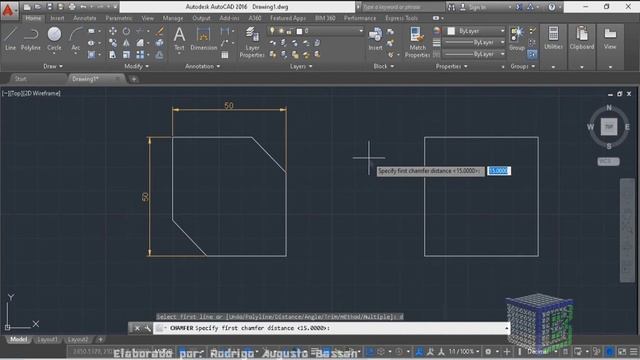Toggle clean screen in status bar
This screenshot has height=360, width=640.
(x=622, y=351)
